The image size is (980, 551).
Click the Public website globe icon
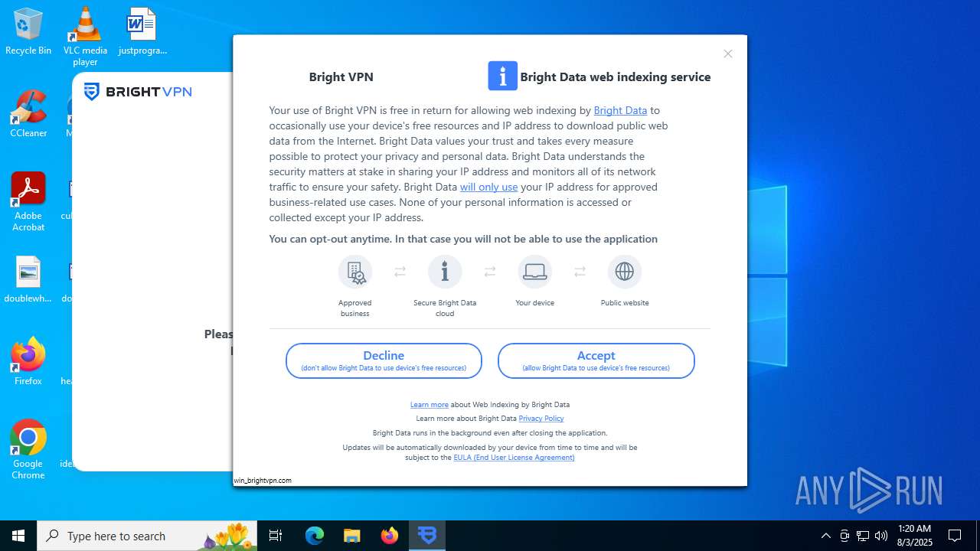click(x=625, y=272)
